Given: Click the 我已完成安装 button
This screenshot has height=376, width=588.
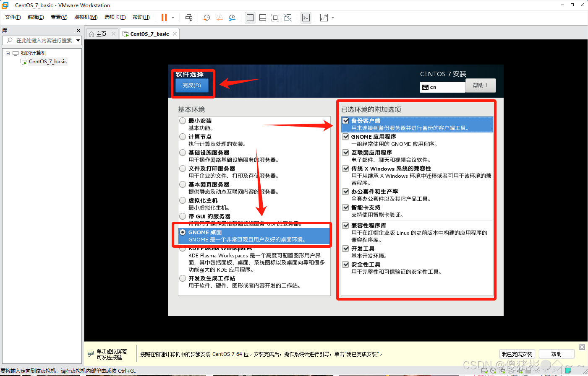Looking at the screenshot, I should [x=517, y=354].
